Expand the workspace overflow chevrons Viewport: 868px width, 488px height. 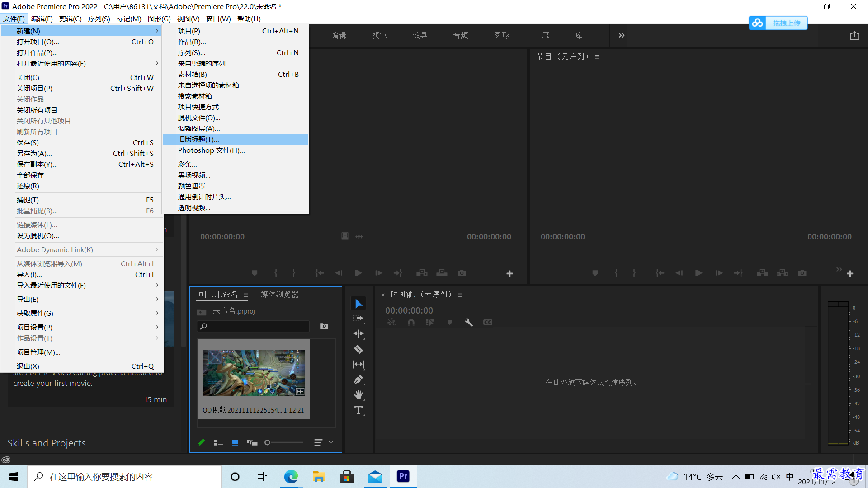622,35
